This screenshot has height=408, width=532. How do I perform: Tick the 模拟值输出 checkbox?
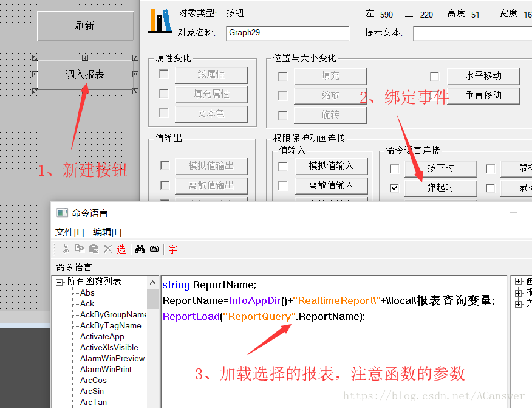[165, 165]
